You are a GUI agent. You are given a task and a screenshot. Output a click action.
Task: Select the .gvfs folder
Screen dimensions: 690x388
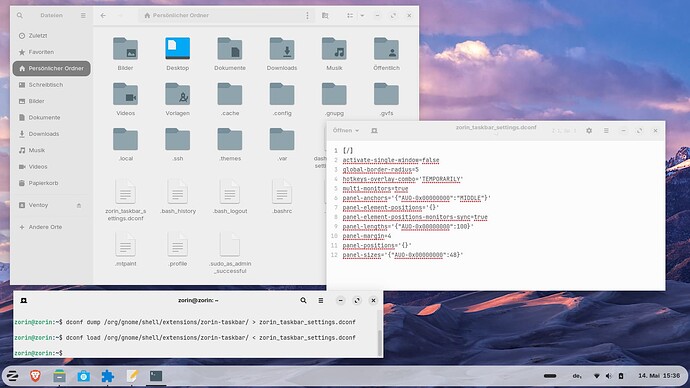(x=386, y=94)
